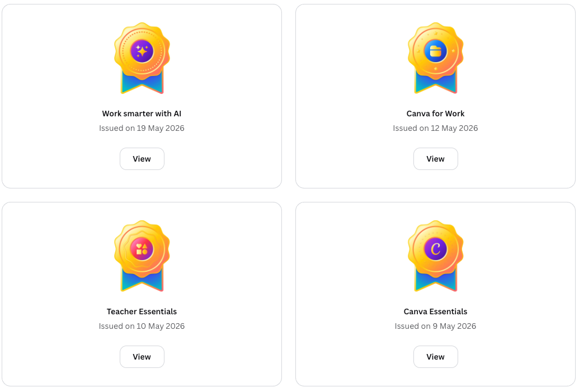Click the Issued on 9 May 2026 date
Viewport: 579px width, 392px height.
pyautogui.click(x=435, y=326)
